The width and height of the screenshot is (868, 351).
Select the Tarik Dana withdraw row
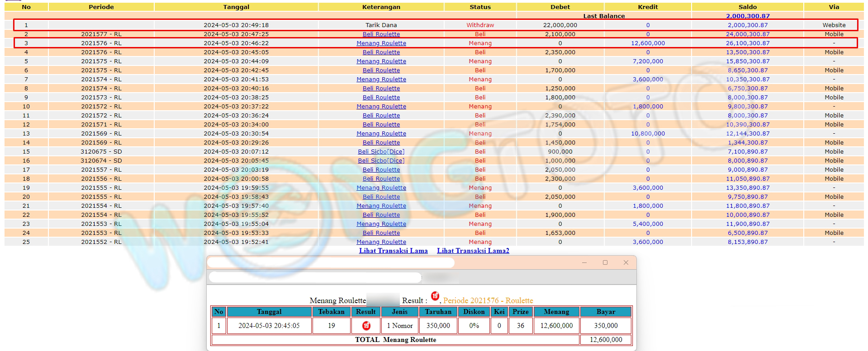pos(381,25)
